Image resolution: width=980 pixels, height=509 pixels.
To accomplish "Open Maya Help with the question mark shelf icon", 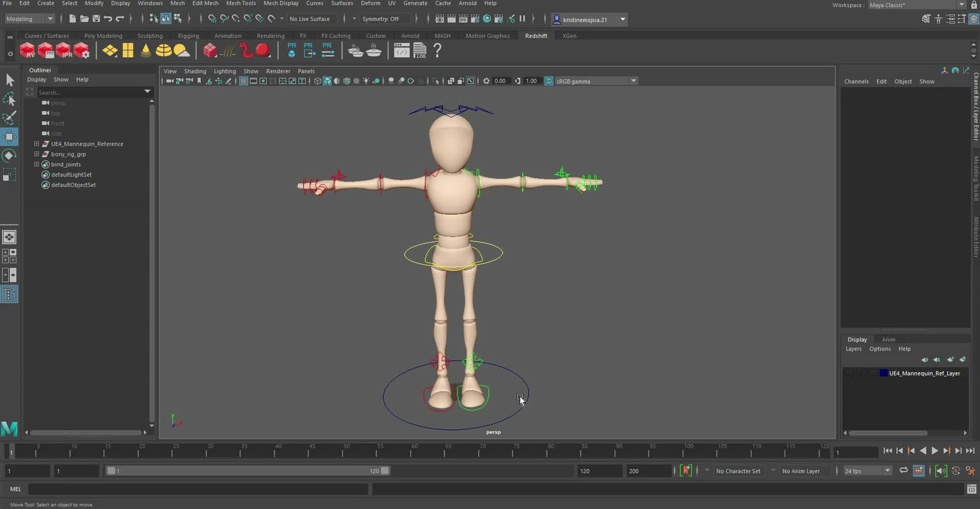I will pos(437,50).
